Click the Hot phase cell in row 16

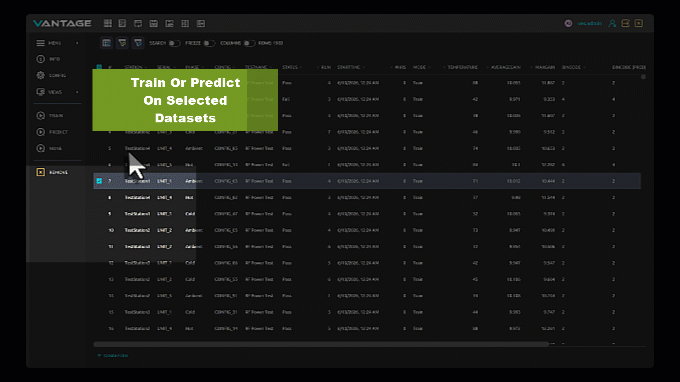click(x=189, y=329)
